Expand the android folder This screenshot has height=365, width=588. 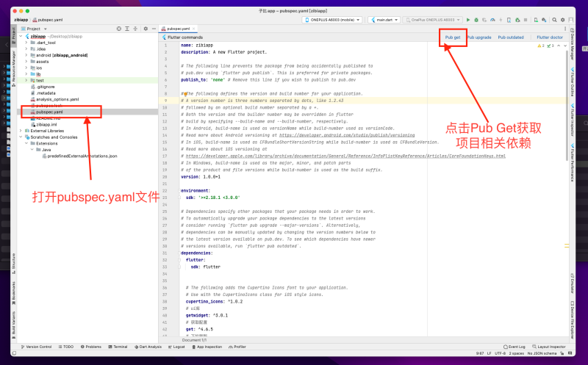coord(26,55)
